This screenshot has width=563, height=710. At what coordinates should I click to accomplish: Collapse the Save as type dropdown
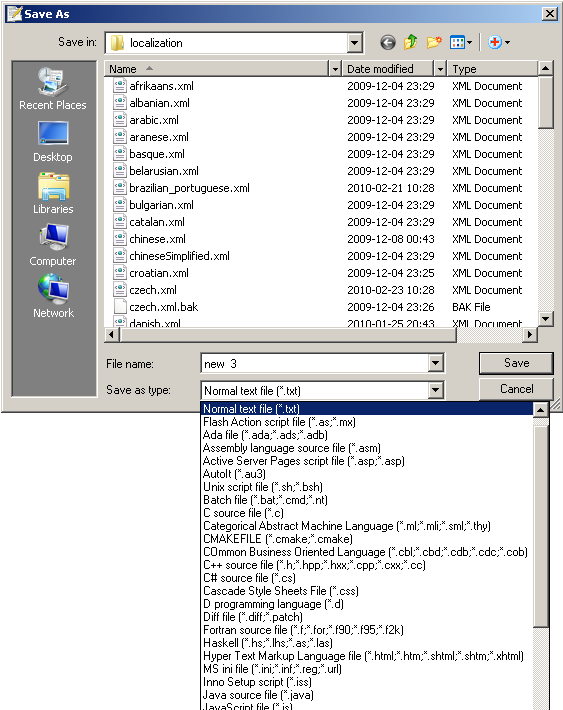point(435,390)
